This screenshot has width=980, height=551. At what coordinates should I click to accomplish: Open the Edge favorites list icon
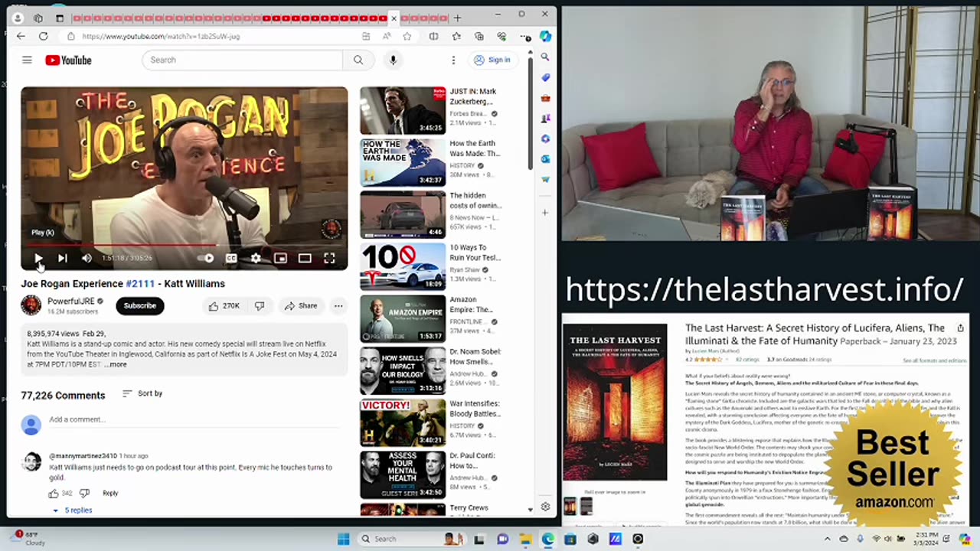coord(456,36)
